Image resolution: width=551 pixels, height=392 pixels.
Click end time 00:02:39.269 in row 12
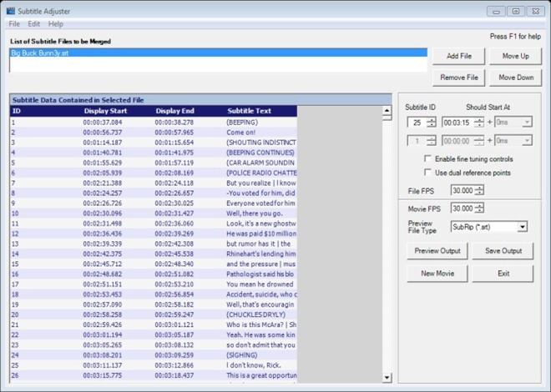coord(174,234)
